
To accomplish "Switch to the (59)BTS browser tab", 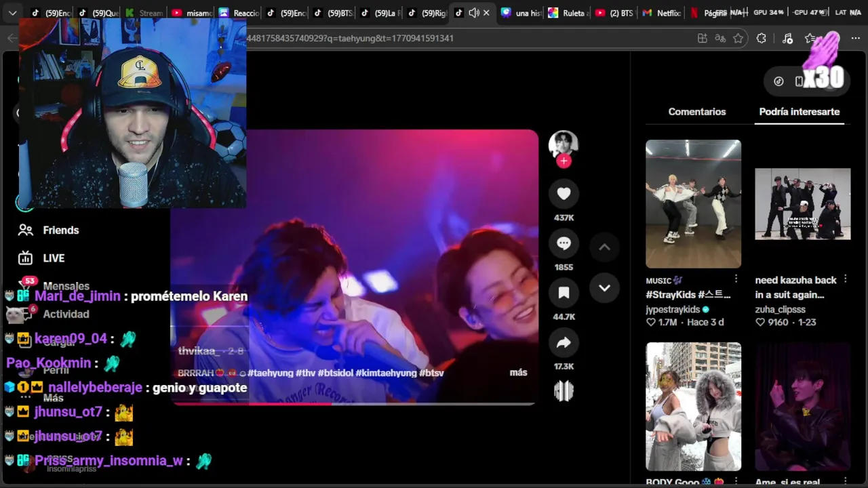I will [x=333, y=13].
